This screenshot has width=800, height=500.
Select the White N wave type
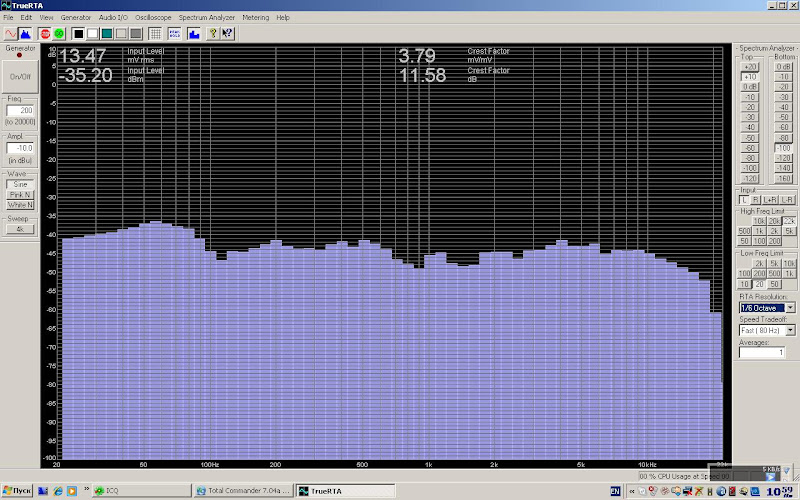[x=20, y=204]
